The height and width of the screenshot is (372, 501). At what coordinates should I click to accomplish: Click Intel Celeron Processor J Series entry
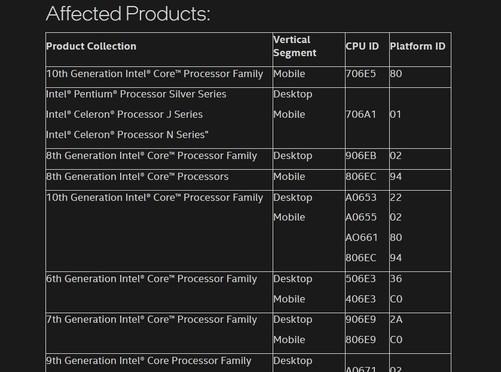(124, 114)
